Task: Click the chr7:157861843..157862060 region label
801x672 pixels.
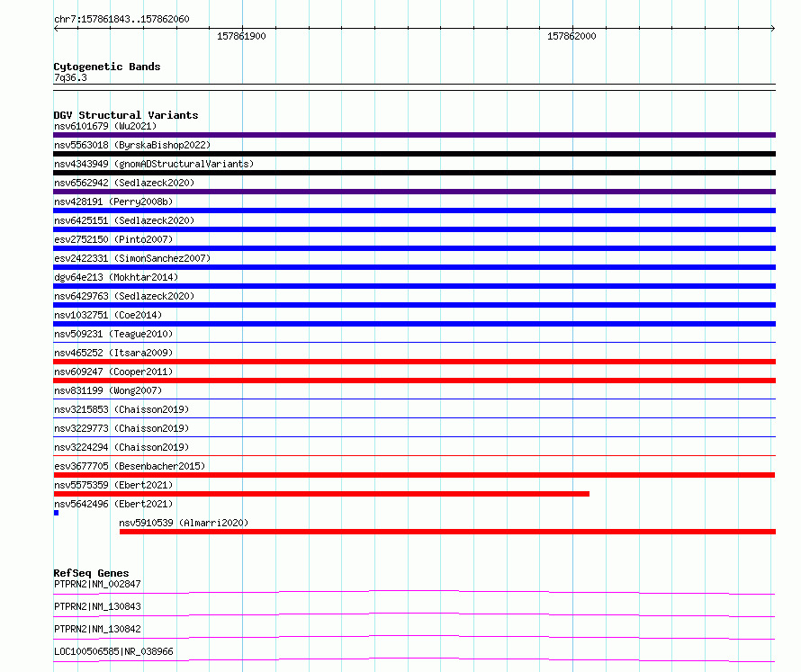Action: pyautogui.click(x=121, y=20)
